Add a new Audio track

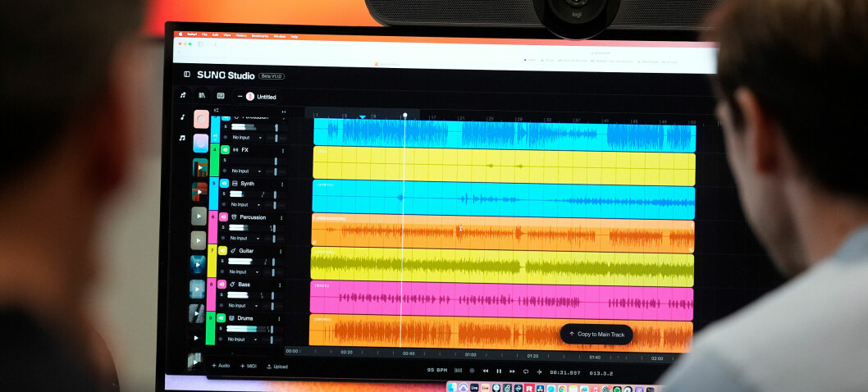click(221, 366)
